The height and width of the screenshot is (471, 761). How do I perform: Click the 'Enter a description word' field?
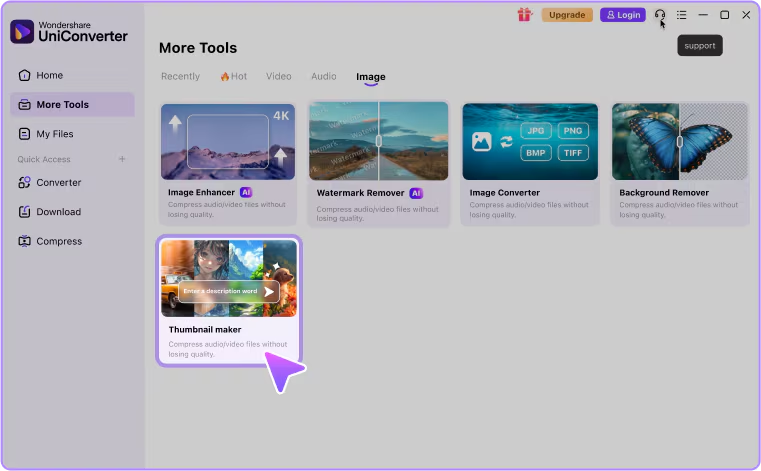(229, 291)
